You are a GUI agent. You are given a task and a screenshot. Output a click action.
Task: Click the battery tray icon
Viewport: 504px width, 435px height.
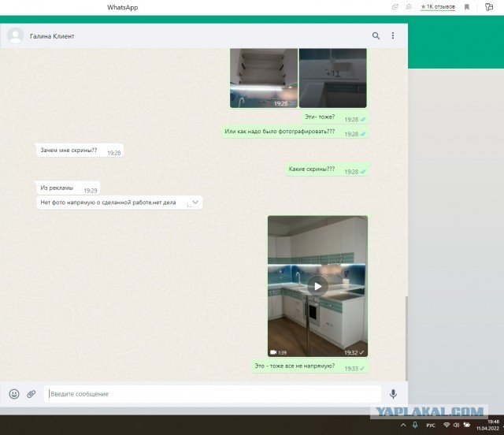point(467,425)
